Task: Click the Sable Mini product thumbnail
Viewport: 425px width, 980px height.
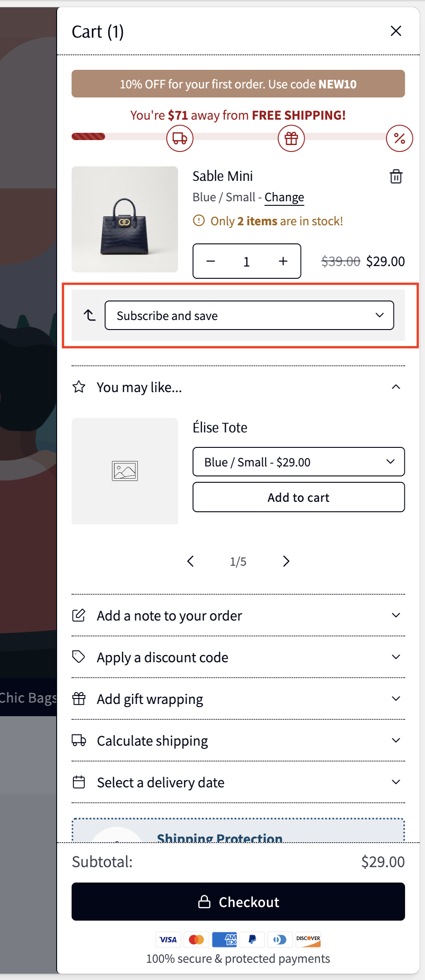Action: [x=125, y=219]
